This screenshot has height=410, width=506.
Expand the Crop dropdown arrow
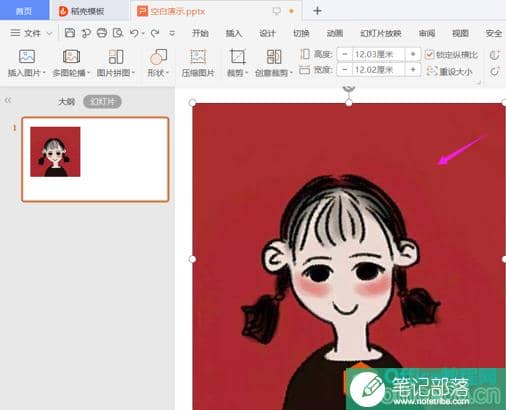pos(246,72)
